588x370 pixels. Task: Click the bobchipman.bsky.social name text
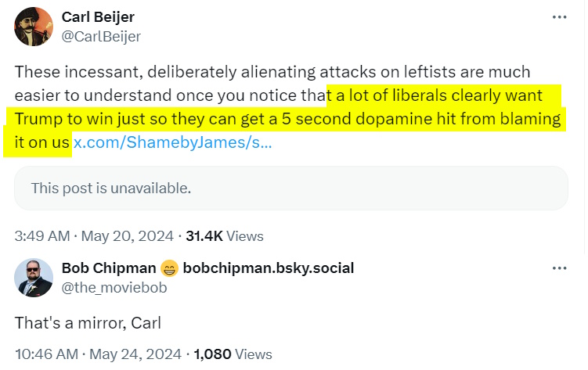pyautogui.click(x=269, y=268)
